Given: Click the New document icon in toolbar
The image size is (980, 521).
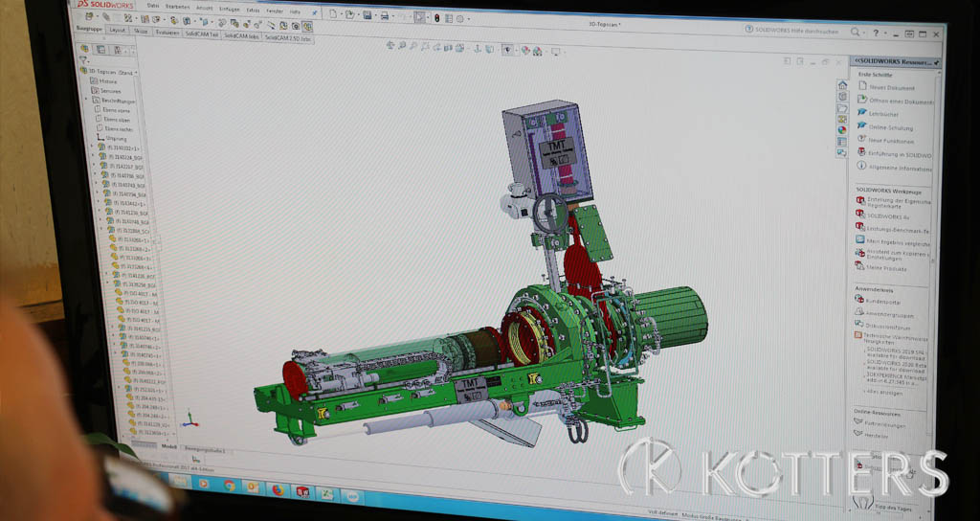Looking at the screenshot, I should (332, 13).
